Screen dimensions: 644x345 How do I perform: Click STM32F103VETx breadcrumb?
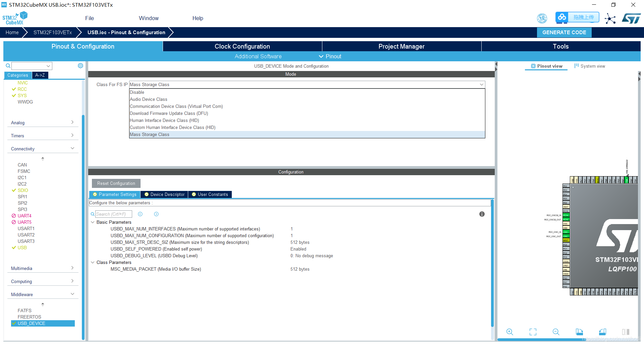53,32
